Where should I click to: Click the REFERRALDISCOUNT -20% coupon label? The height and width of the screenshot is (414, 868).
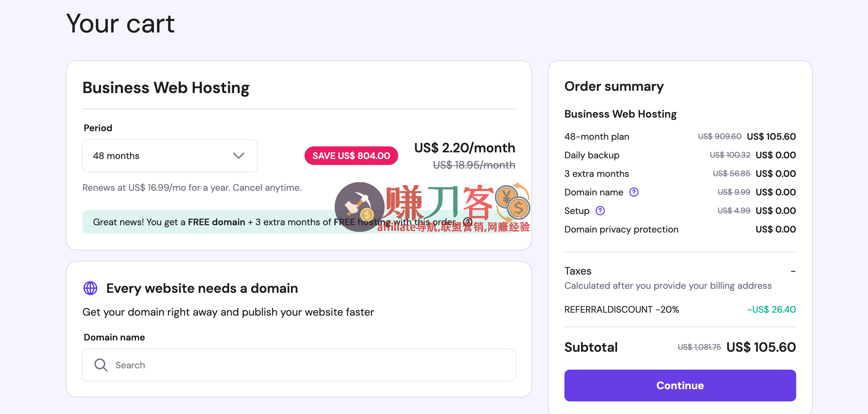coord(621,309)
